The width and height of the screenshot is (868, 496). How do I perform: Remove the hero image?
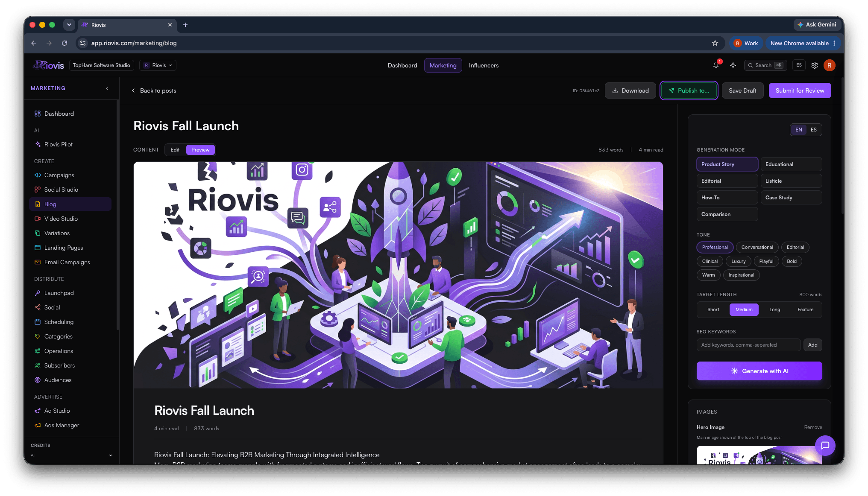(813, 427)
